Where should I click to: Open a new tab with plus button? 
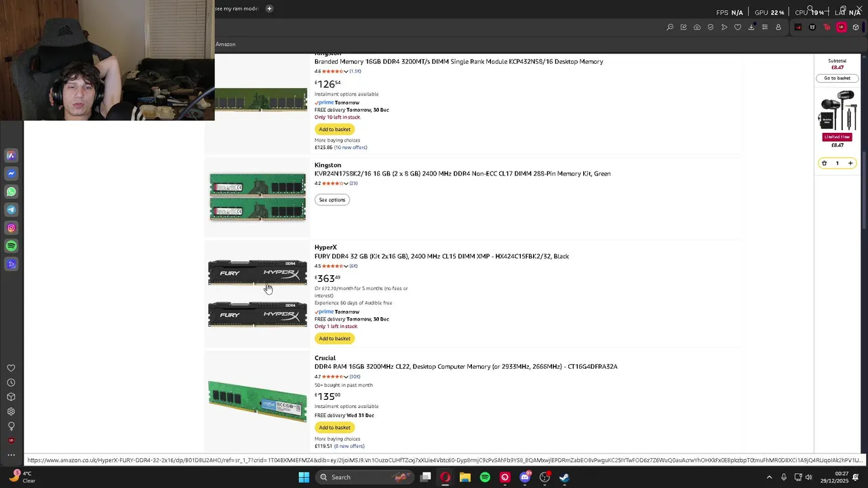click(269, 9)
